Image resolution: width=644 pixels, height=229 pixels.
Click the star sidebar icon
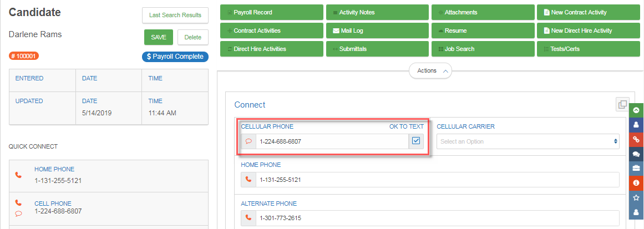click(636, 197)
